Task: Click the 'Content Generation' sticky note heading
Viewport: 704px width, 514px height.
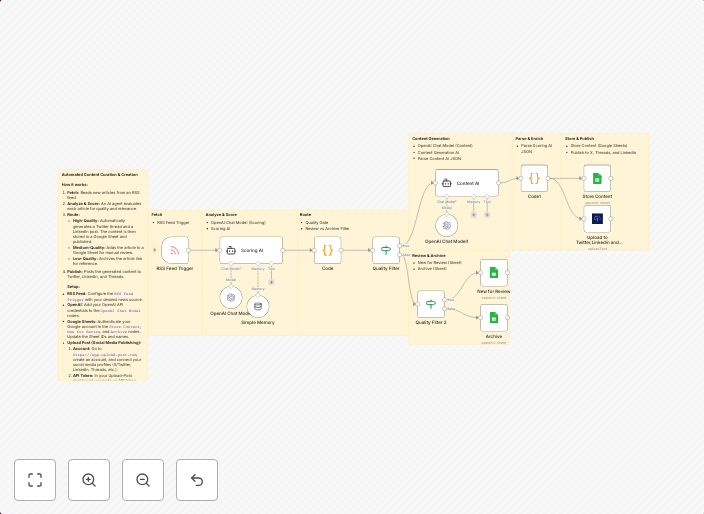Action: (431, 139)
